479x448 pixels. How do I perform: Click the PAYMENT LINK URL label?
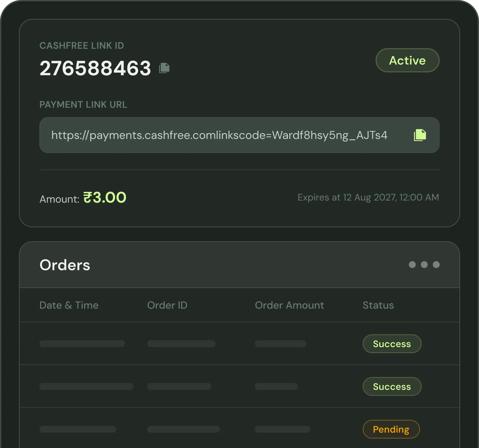pos(83,105)
